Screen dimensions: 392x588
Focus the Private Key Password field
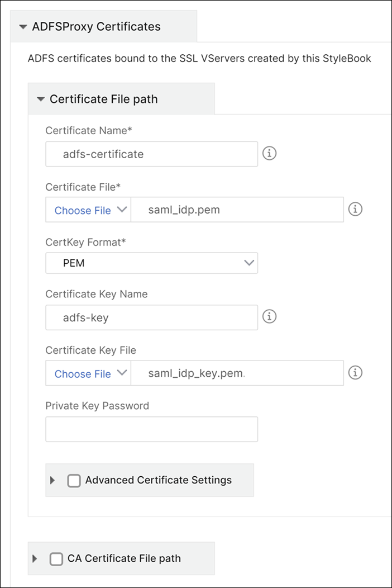click(x=151, y=429)
